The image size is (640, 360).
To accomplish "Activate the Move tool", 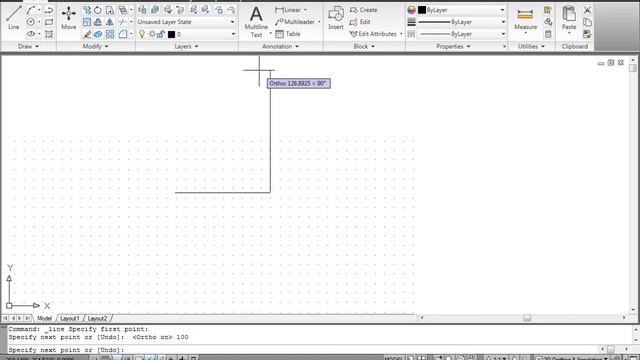I will (x=69, y=18).
